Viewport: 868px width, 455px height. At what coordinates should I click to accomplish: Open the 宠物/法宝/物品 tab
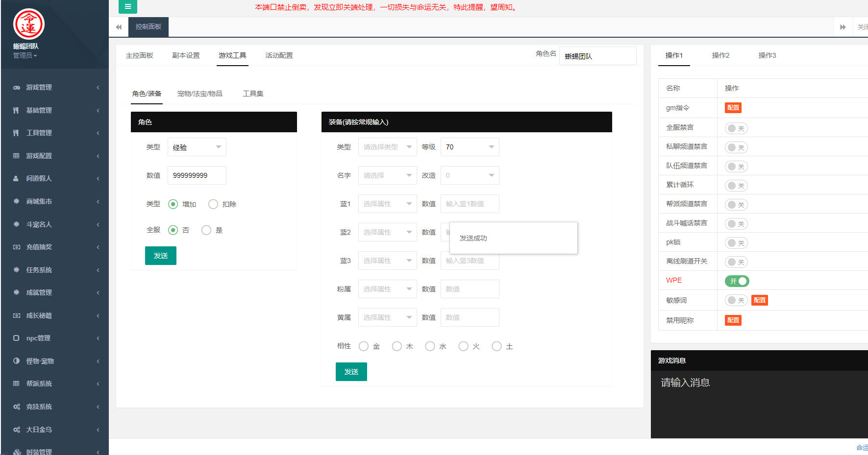tap(199, 94)
